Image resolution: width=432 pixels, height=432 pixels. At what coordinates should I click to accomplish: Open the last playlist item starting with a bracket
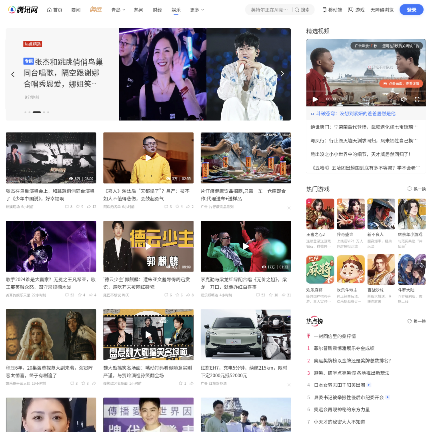click(x=365, y=168)
